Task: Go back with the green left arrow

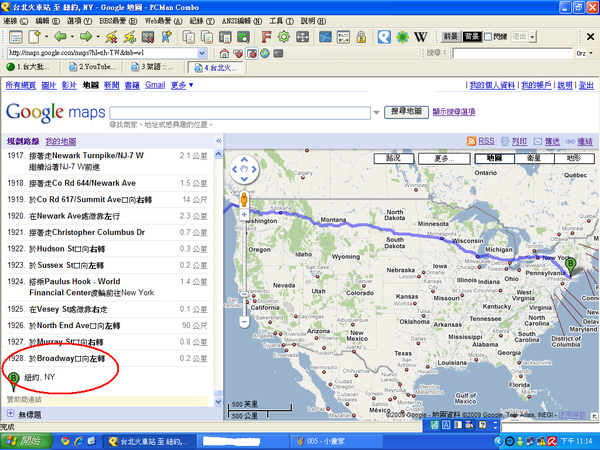Action: pos(60,37)
